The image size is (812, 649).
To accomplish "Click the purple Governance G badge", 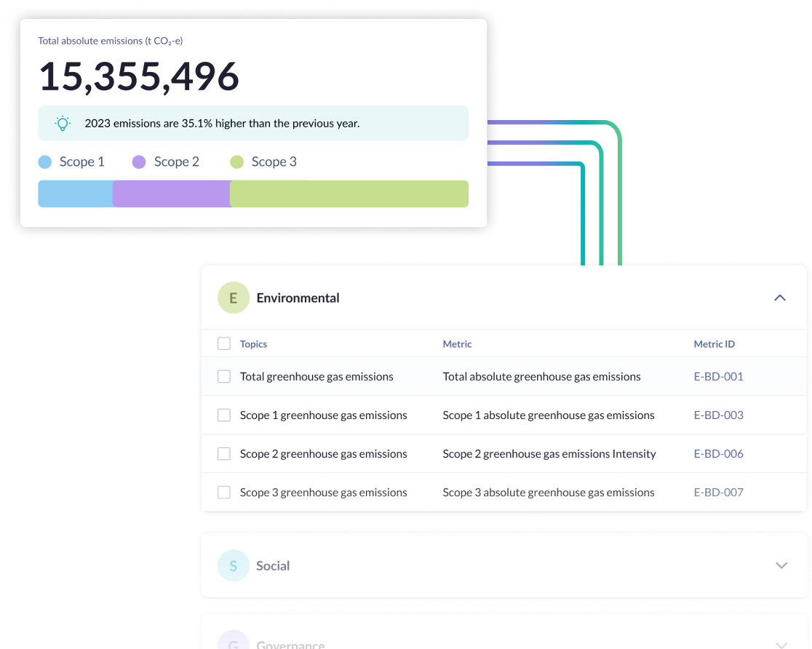I will coord(233,641).
